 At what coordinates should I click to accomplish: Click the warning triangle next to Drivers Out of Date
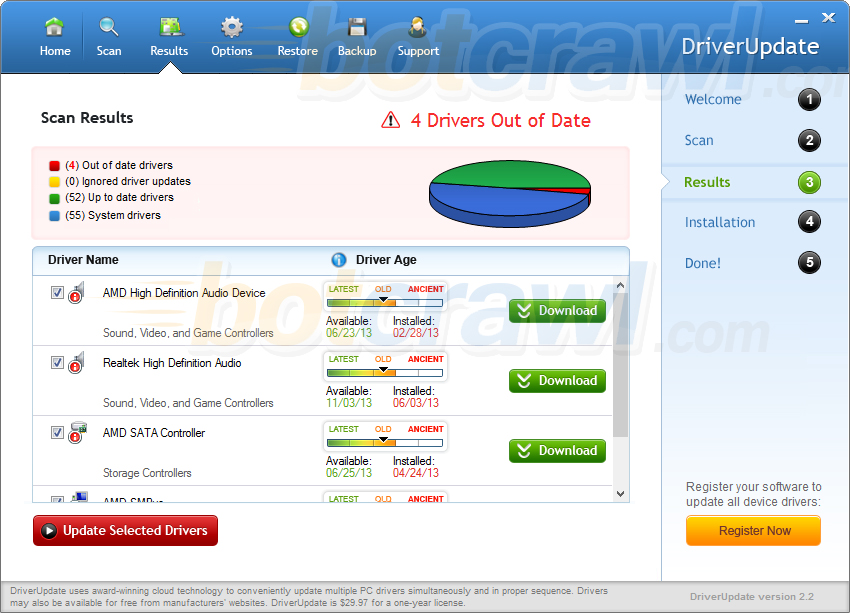pyautogui.click(x=391, y=119)
